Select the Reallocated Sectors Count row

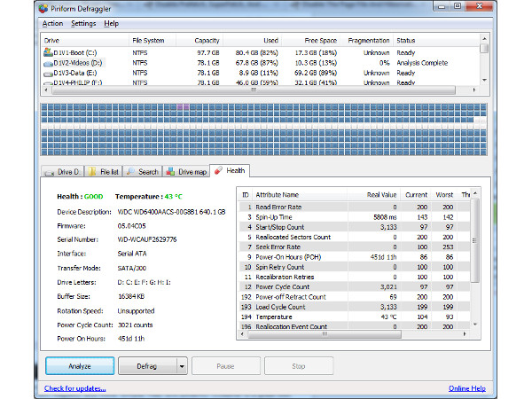coord(355,237)
